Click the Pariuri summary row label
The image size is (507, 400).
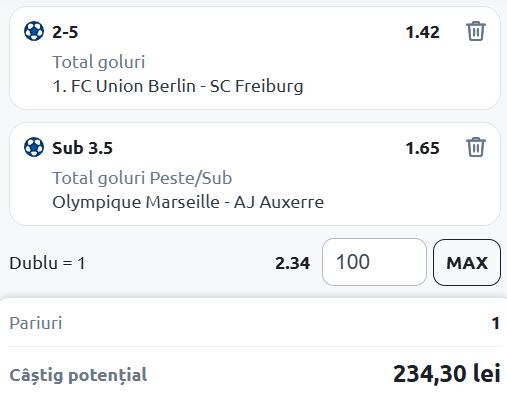tap(36, 323)
